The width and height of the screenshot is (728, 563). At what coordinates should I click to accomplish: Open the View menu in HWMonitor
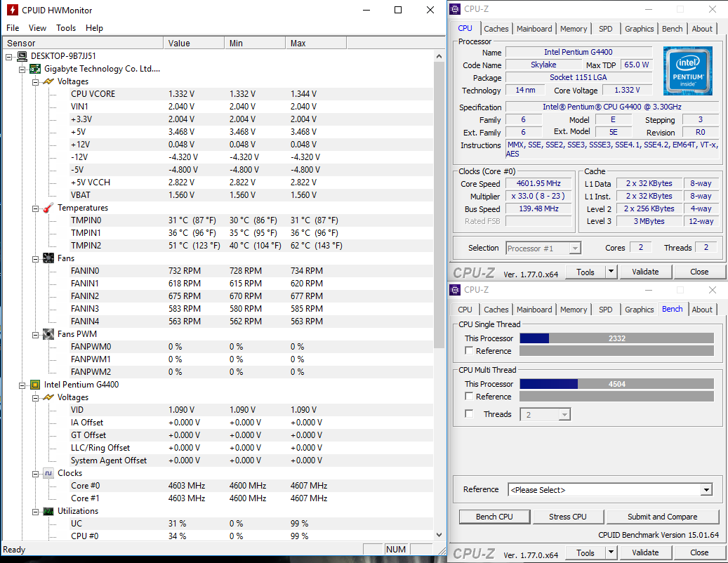point(37,28)
